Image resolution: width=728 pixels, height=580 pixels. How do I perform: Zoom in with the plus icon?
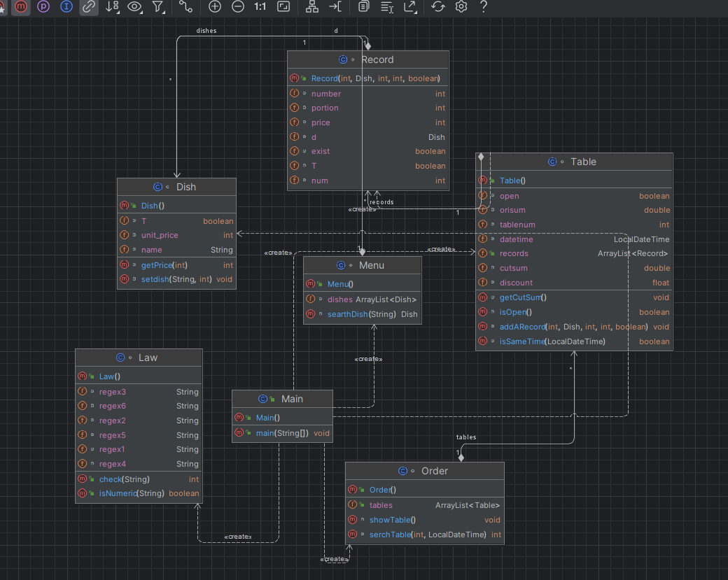coord(215,7)
